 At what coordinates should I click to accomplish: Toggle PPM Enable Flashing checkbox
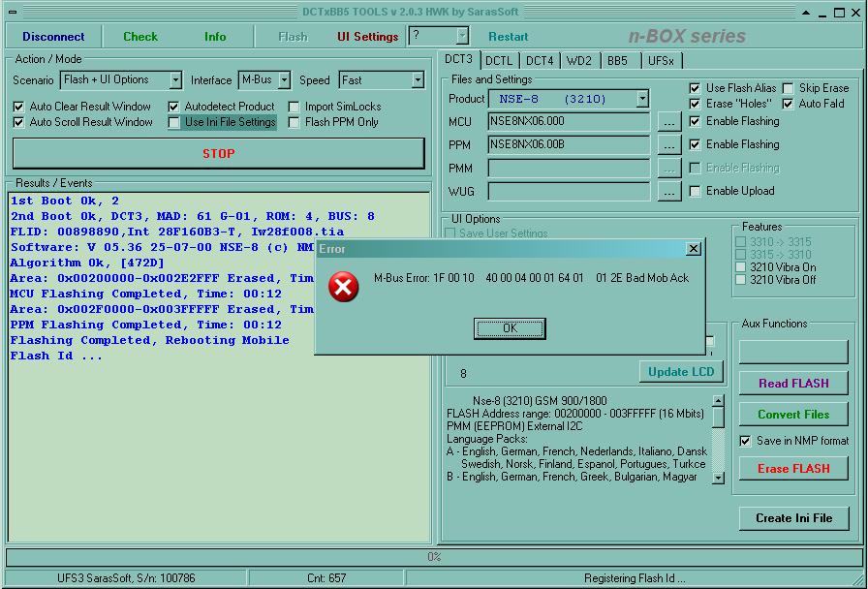coord(695,144)
